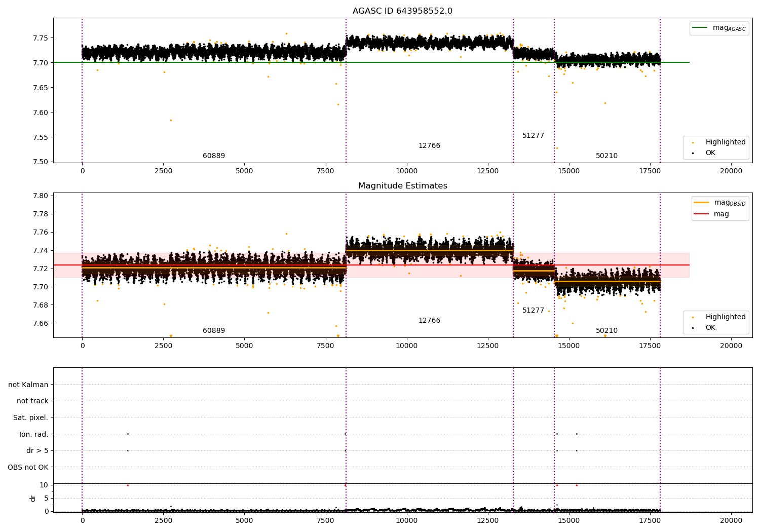Click x-tick 5000 under the middle plot
Screen dimensions: 760x532
244,346
